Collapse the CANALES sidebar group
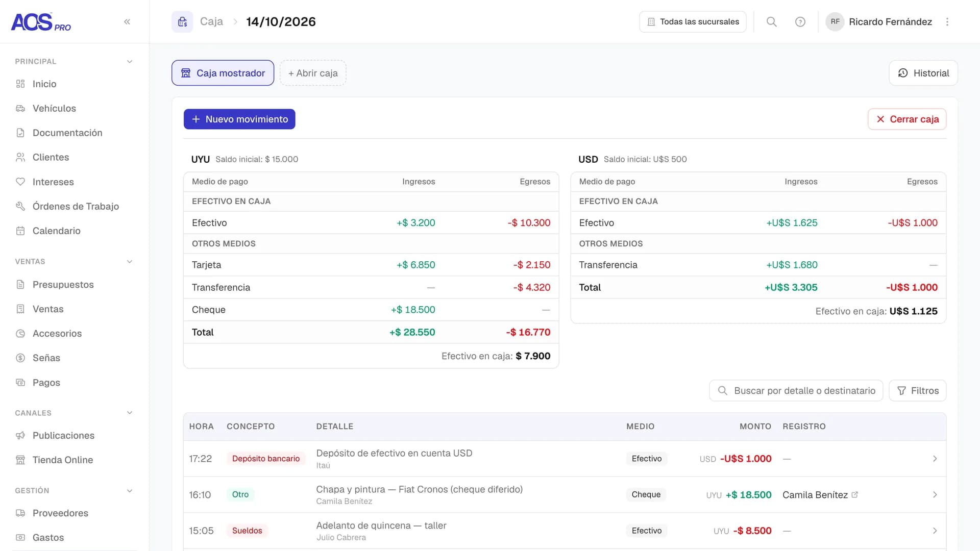 130,413
